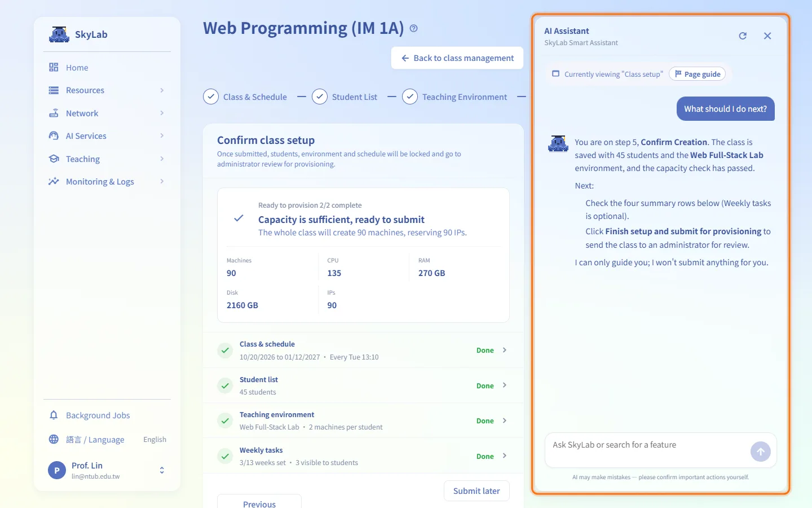The image size is (812, 508).
Task: Click the Submit later button
Action: (476, 491)
